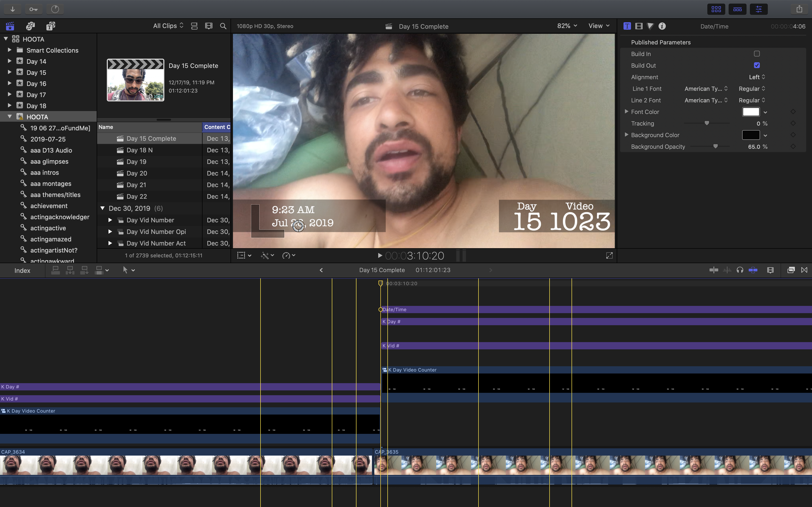Click the Index button
Viewport: 812px width, 507px height.
pyautogui.click(x=22, y=271)
